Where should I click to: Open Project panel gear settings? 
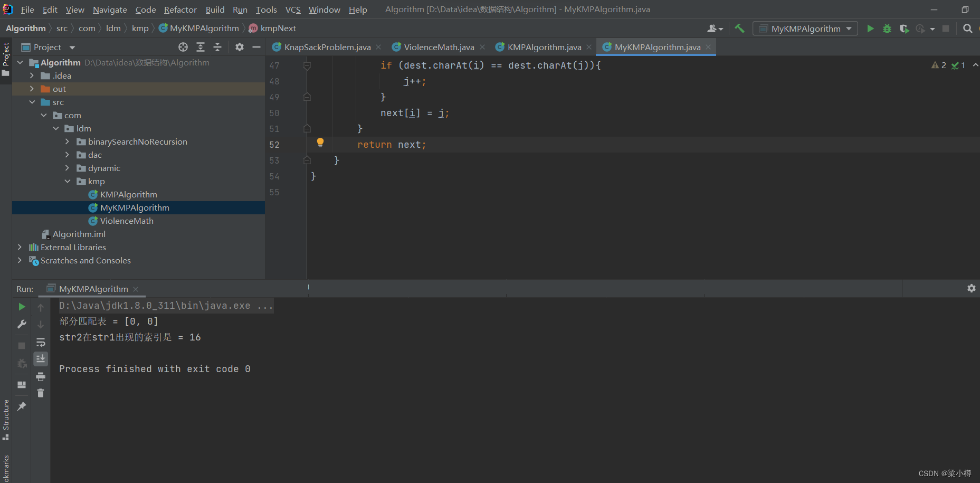click(240, 47)
